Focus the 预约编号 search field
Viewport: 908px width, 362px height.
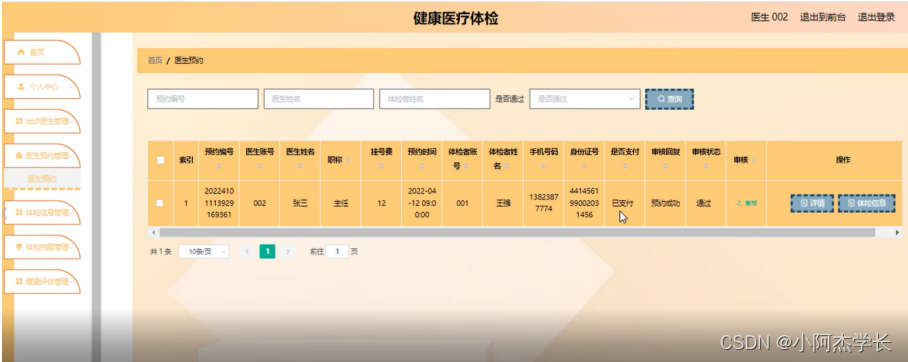point(203,99)
